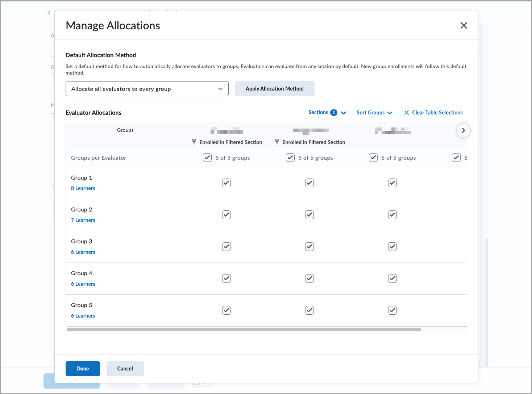The image size is (532, 394).
Task: Click the back chevron behind the dialog
Action: pos(49,13)
